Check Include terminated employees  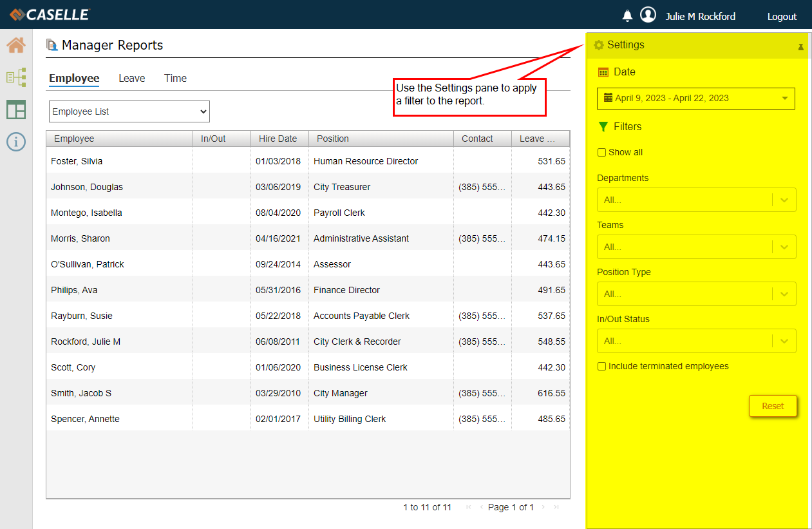[601, 367]
